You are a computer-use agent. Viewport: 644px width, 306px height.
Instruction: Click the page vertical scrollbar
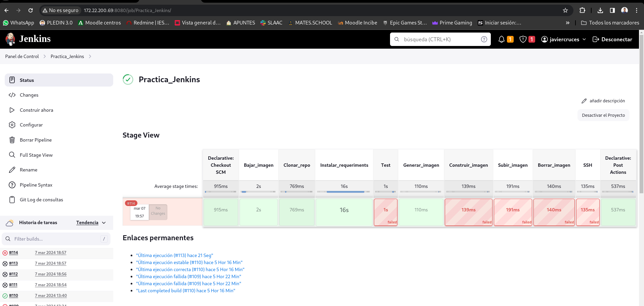click(641, 114)
